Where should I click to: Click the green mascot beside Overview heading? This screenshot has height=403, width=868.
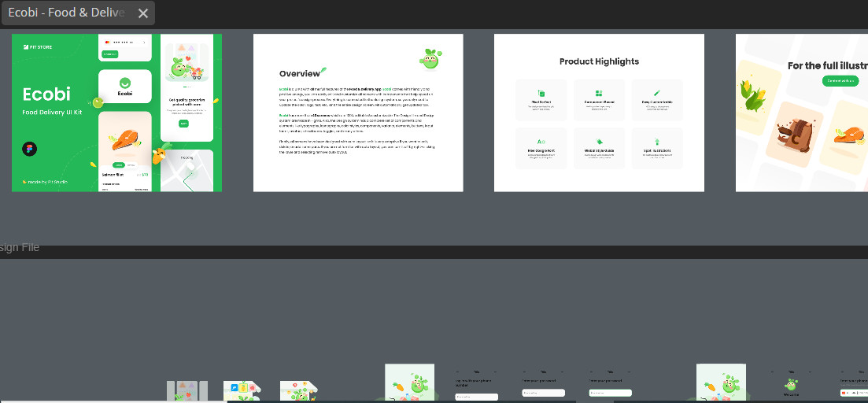[430, 59]
